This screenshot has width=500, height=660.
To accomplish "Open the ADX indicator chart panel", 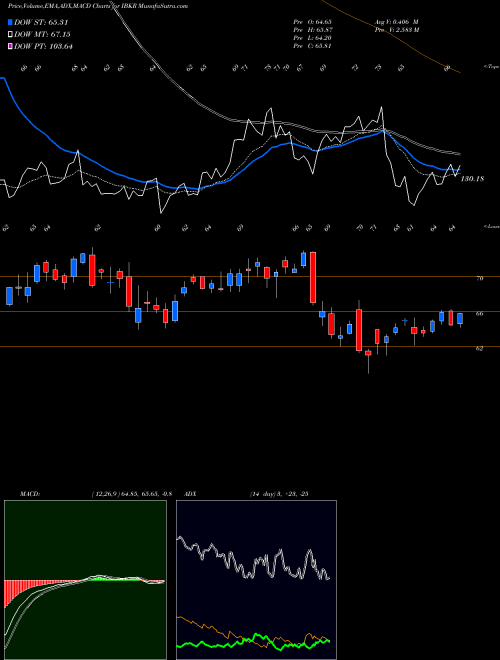I will pyautogui.click(x=256, y=580).
